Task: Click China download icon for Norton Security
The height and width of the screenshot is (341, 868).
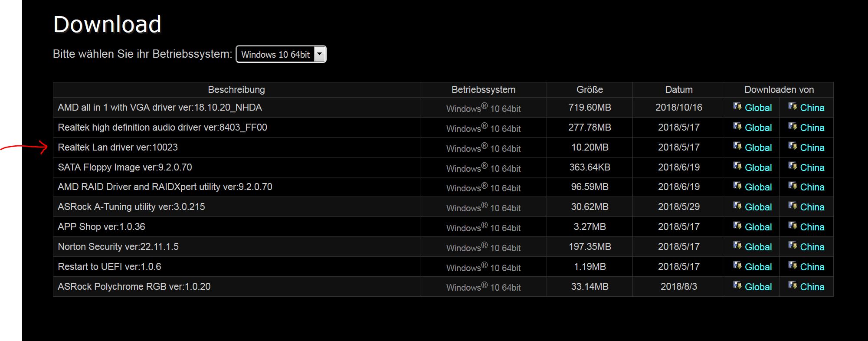Action: pos(793,246)
